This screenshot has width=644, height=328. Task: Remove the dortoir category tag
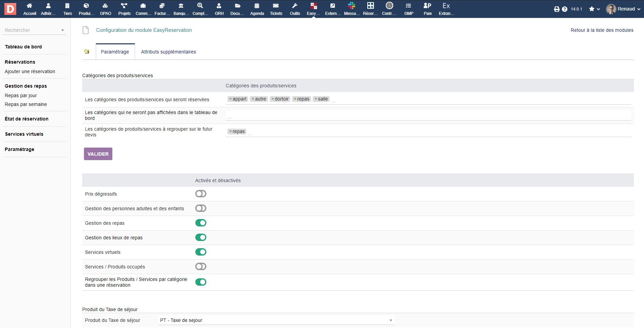click(273, 99)
